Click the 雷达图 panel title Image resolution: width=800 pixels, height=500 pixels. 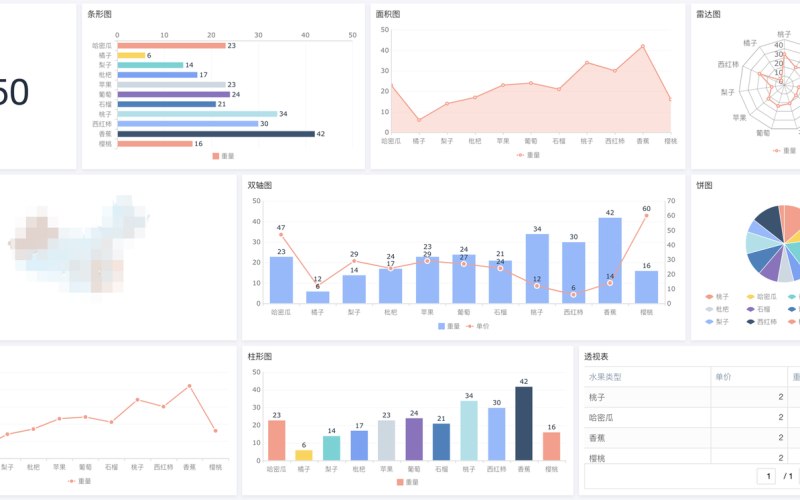pyautogui.click(x=708, y=14)
